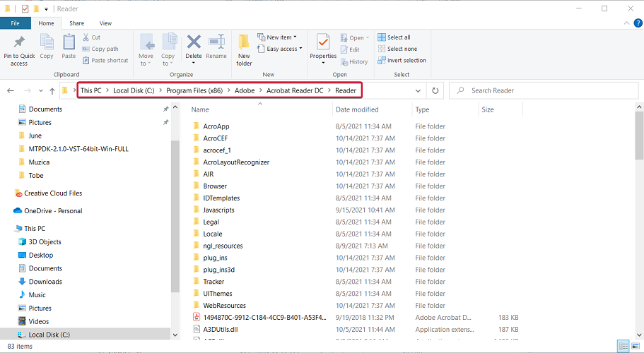Click the Paste icon in the ribbon
Viewport: 644px width, 353px height.
[x=69, y=42]
